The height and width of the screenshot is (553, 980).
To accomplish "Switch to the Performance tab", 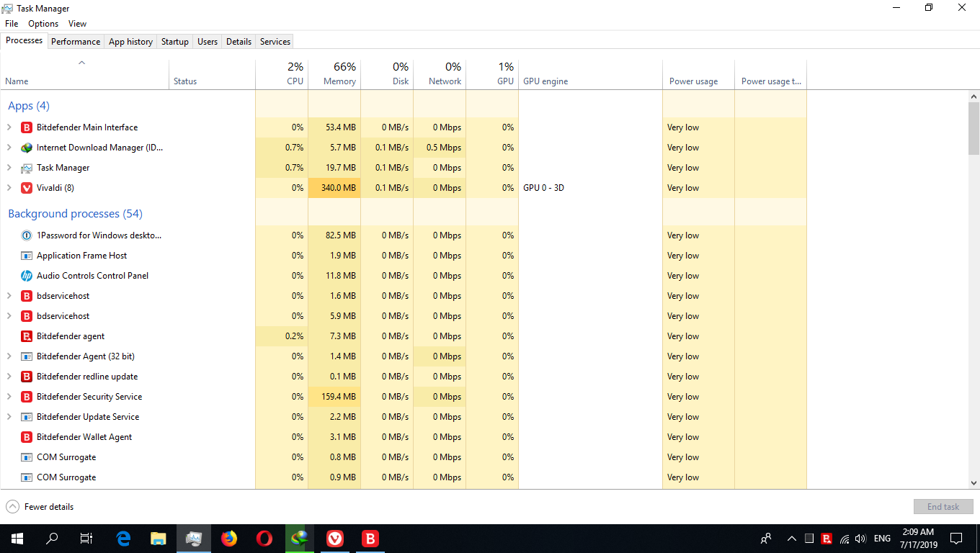I will [76, 42].
